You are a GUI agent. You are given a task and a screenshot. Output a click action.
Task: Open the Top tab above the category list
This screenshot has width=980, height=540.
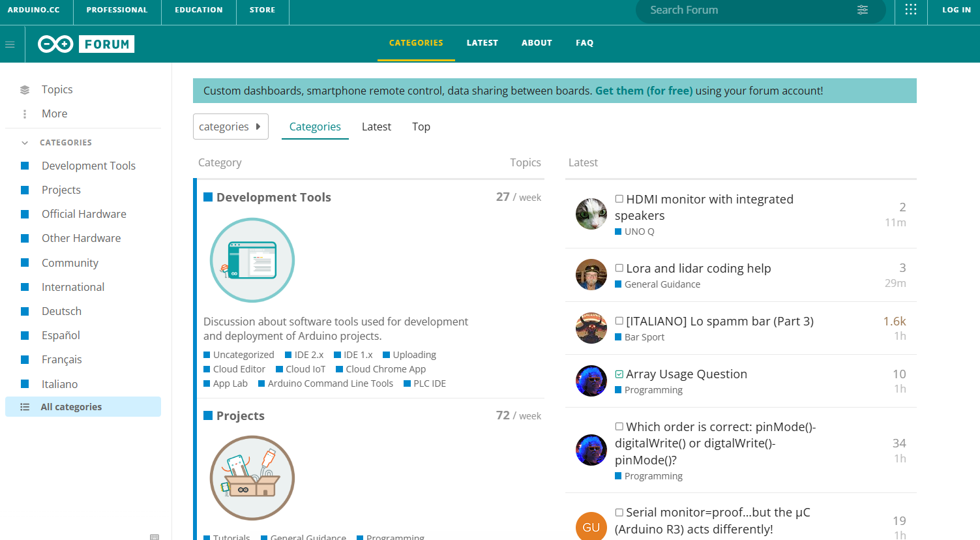pos(421,127)
